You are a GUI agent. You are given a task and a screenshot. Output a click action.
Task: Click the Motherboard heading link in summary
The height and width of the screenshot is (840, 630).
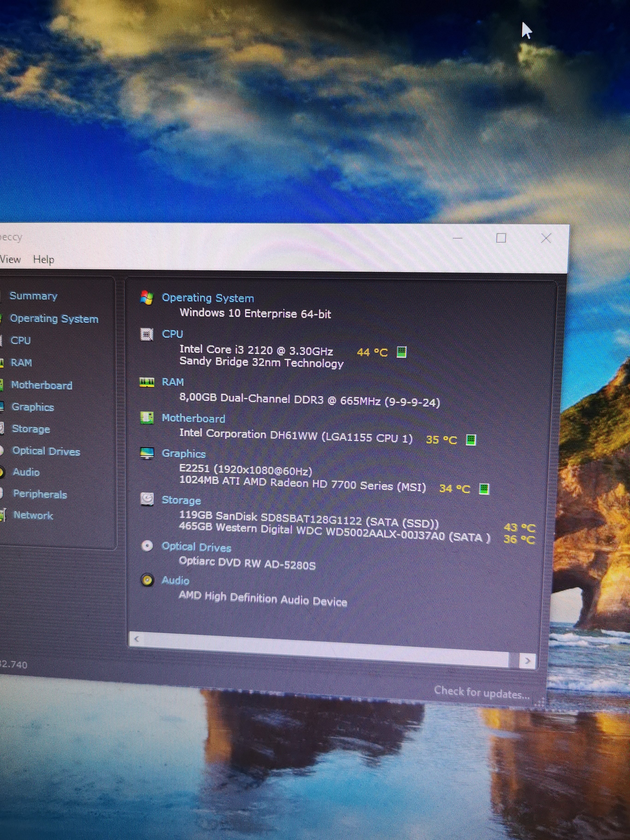click(193, 418)
